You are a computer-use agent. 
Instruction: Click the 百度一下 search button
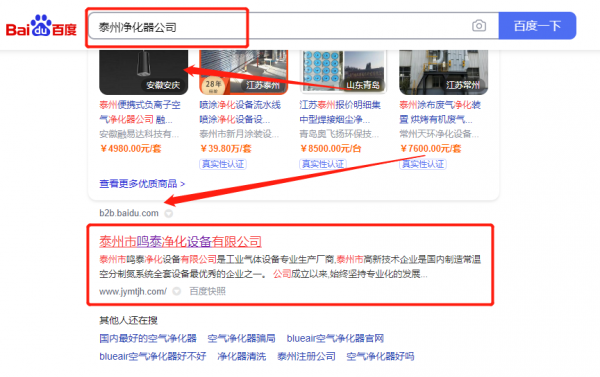tap(537, 26)
